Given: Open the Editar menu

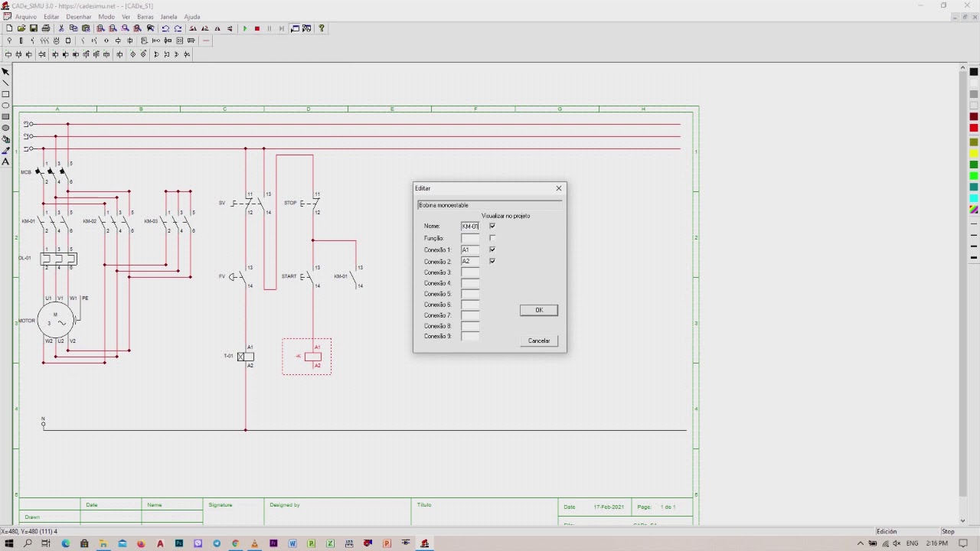Looking at the screenshot, I should pyautogui.click(x=51, y=17).
